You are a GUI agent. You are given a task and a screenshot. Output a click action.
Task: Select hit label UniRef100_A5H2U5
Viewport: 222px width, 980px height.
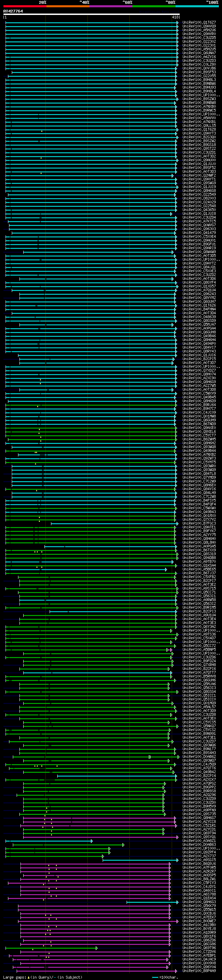(x=199, y=49)
